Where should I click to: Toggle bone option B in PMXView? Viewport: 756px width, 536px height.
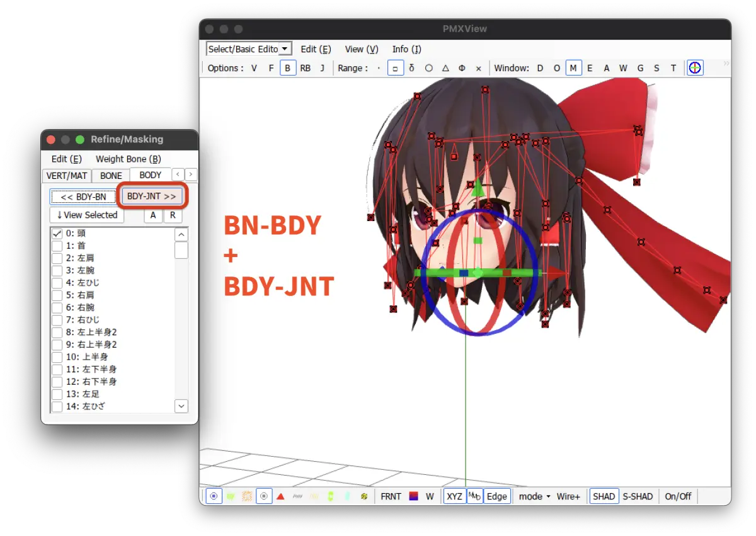[x=288, y=68]
